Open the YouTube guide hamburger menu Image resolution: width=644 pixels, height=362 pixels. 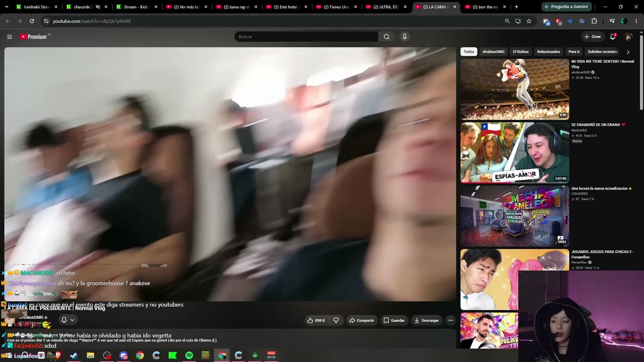point(9,37)
